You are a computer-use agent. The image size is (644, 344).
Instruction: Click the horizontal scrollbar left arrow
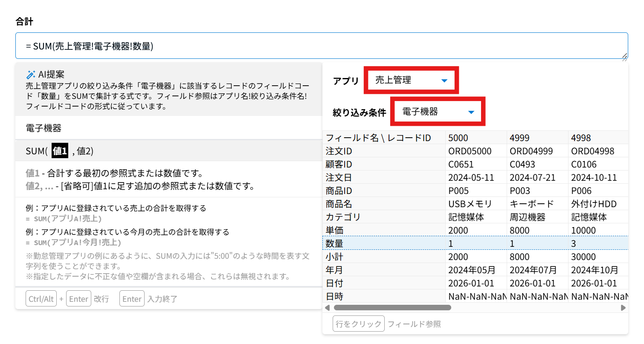(x=328, y=307)
